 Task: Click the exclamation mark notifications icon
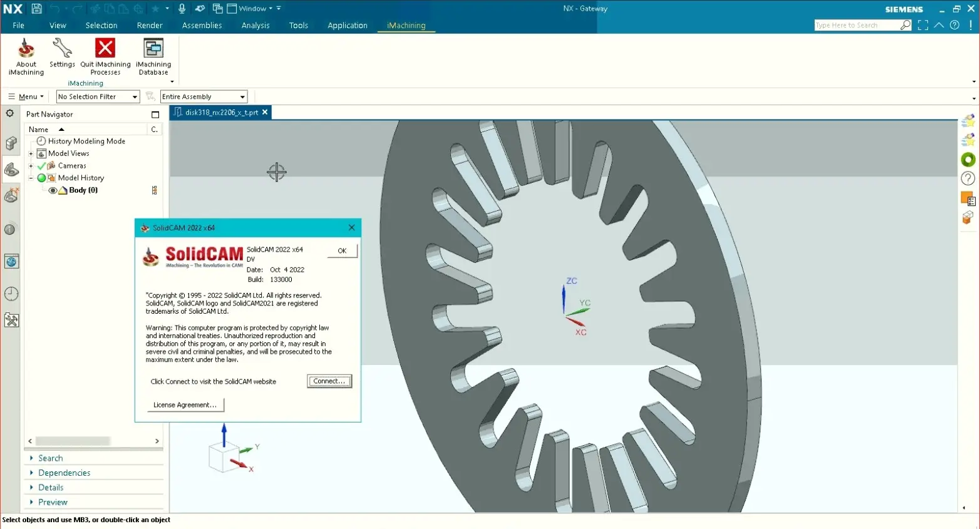tap(971, 25)
